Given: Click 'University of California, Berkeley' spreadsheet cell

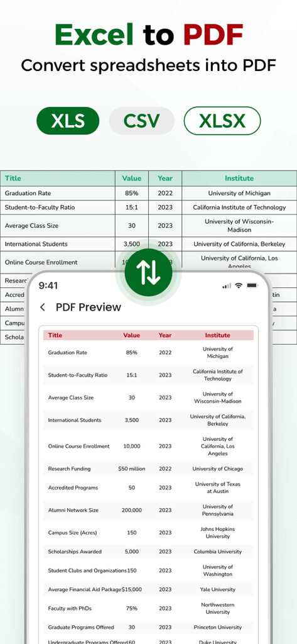Looking at the screenshot, I should tap(239, 244).
